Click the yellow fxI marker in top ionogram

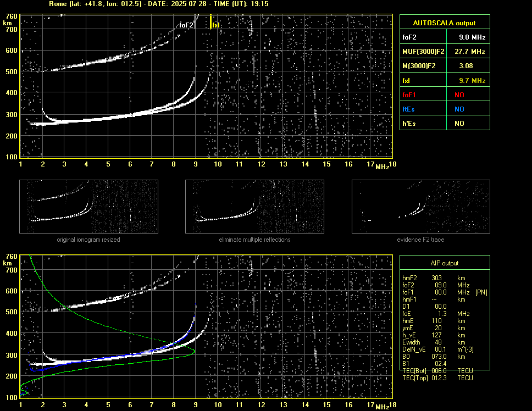211,22
